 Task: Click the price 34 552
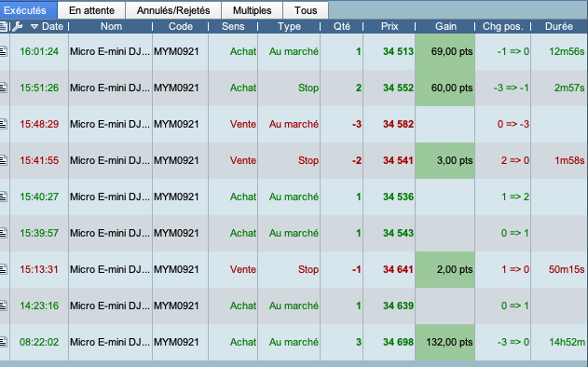[398, 88]
